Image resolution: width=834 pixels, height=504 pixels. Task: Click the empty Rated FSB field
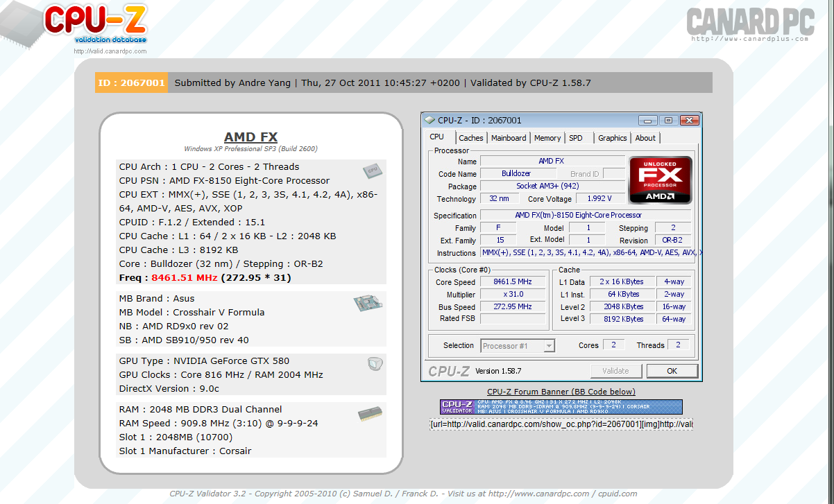click(513, 319)
